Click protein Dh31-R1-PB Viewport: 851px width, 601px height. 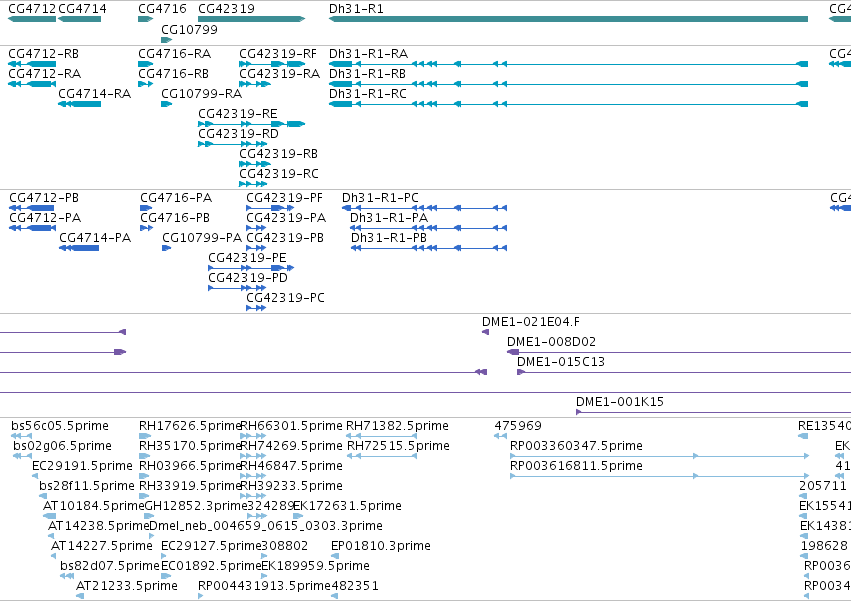point(389,237)
